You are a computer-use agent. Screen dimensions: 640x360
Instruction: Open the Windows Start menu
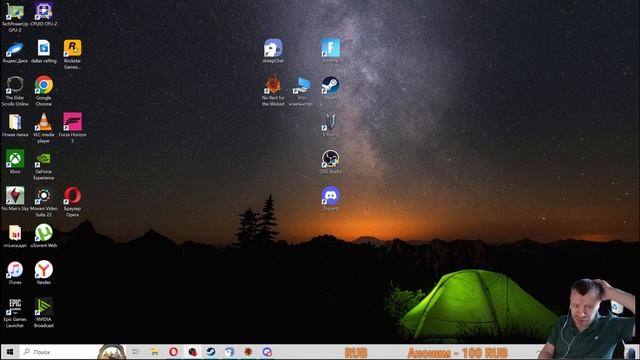click(10, 352)
